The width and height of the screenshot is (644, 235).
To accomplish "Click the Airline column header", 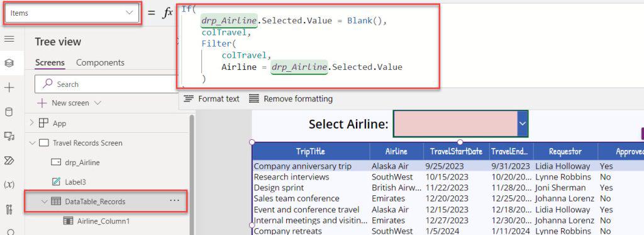I will 396,151.
